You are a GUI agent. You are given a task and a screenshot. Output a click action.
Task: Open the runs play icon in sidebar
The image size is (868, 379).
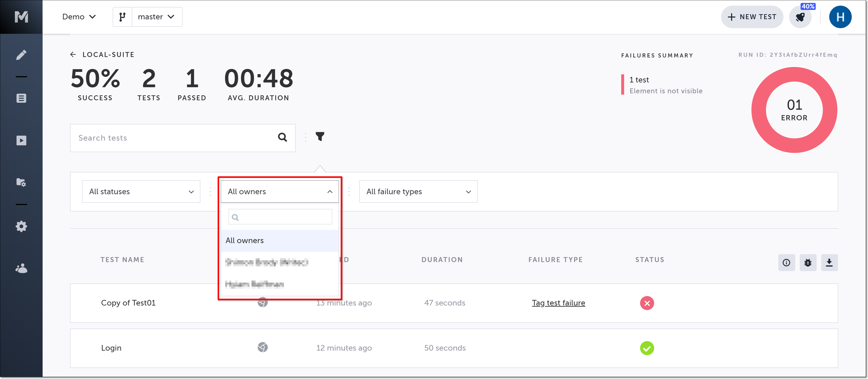tap(21, 140)
